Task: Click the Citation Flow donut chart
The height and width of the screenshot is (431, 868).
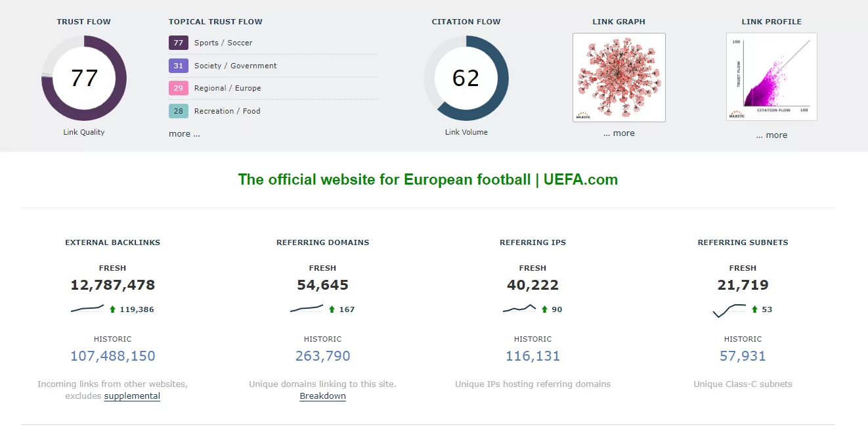Action: pyautogui.click(x=466, y=78)
